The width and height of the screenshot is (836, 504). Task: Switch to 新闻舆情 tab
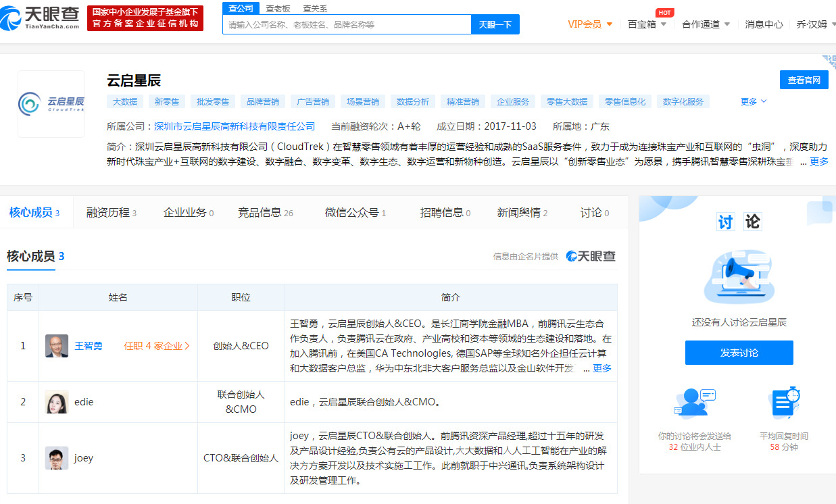click(x=522, y=212)
